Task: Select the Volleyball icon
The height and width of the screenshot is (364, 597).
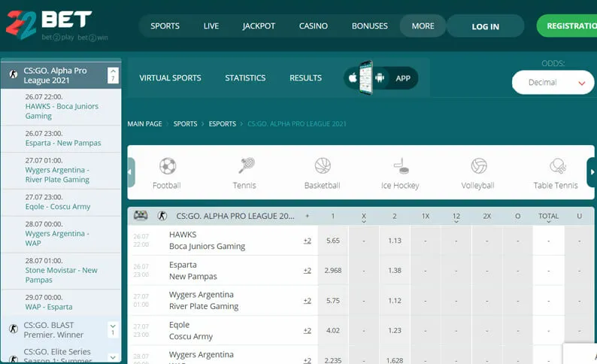Action: (x=479, y=165)
